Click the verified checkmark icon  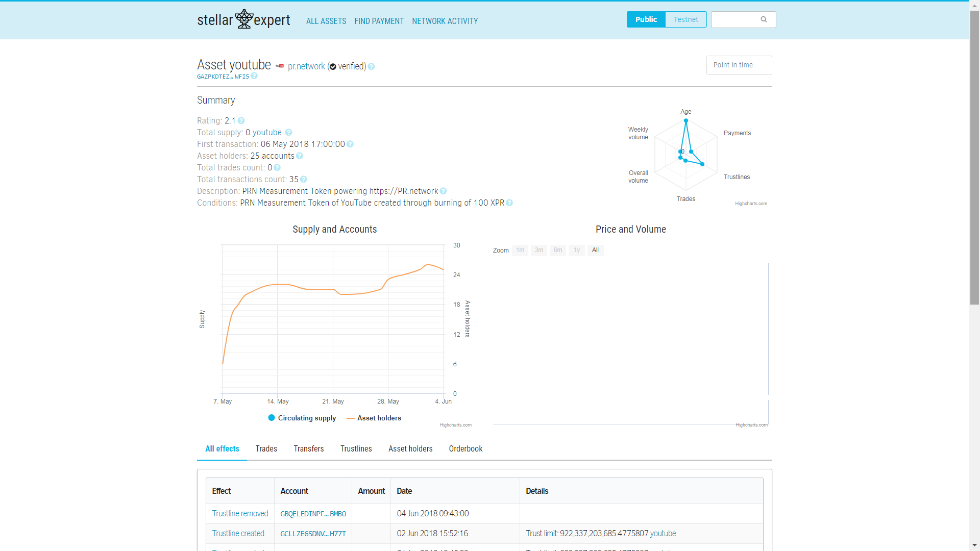tap(333, 67)
